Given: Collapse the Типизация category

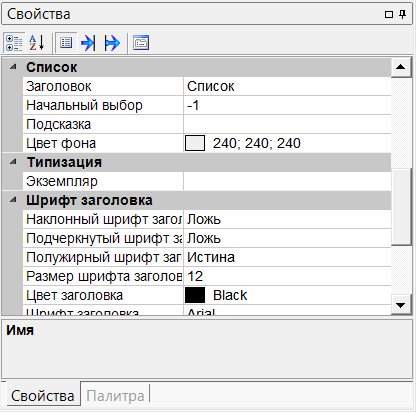Looking at the screenshot, I should 13,162.
